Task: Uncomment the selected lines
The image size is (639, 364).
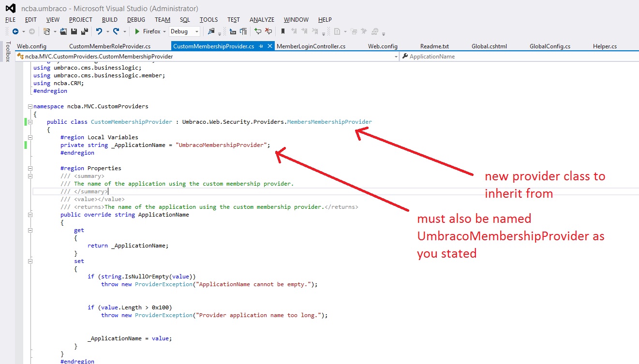Action: [x=268, y=31]
